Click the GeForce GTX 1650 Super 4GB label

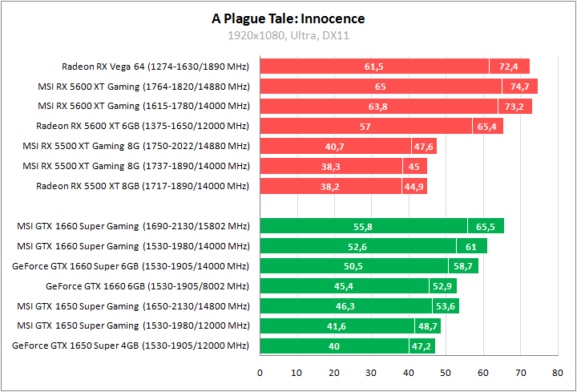tap(131, 346)
